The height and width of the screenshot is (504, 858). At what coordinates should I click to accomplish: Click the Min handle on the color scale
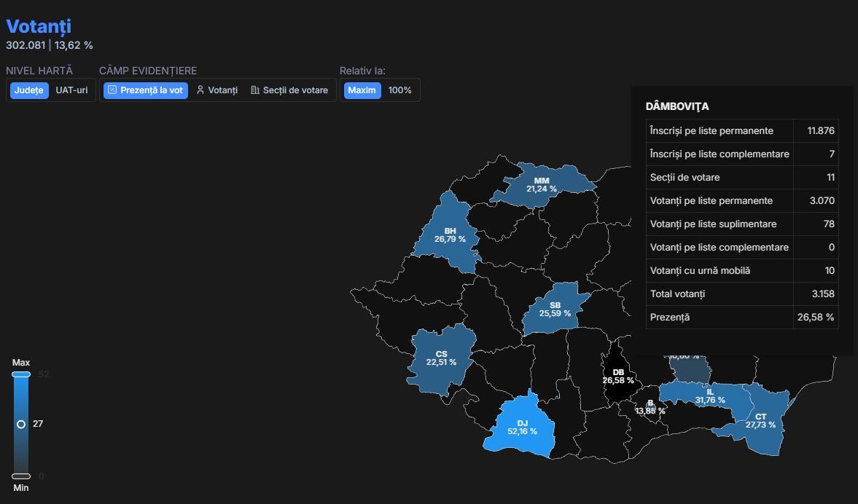click(x=21, y=476)
